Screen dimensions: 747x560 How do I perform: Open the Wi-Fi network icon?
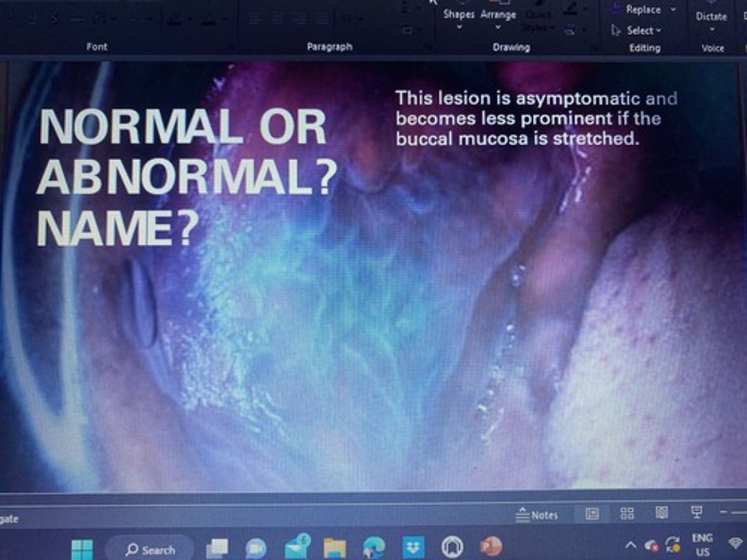coord(735,543)
